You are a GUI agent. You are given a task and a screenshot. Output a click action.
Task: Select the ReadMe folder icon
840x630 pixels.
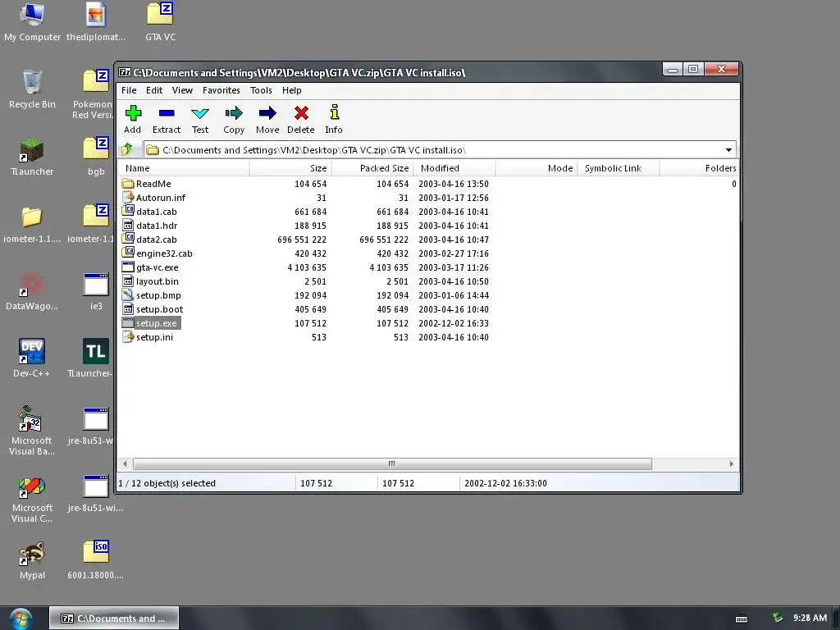tap(127, 184)
